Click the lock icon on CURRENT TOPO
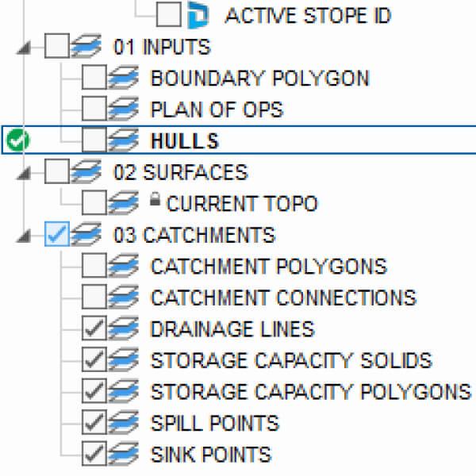Image resolution: width=476 pixels, height=476 pixels. click(155, 199)
